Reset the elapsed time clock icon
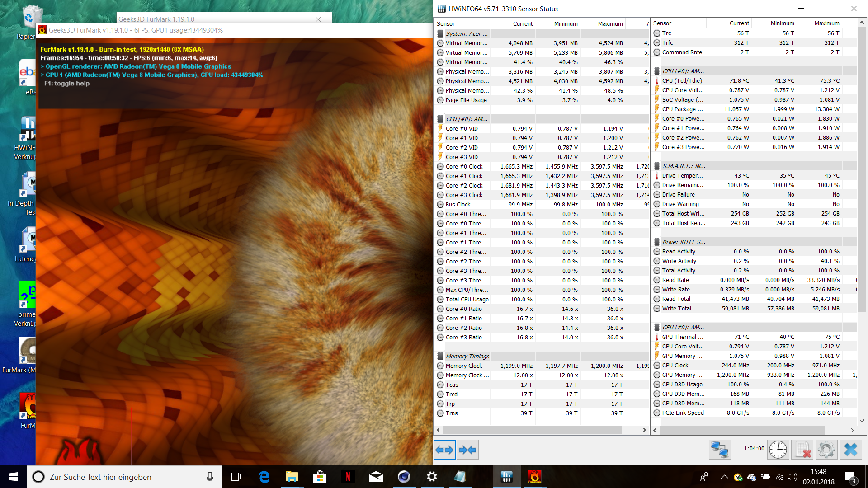Viewport: 868px width, 488px height. click(x=778, y=450)
